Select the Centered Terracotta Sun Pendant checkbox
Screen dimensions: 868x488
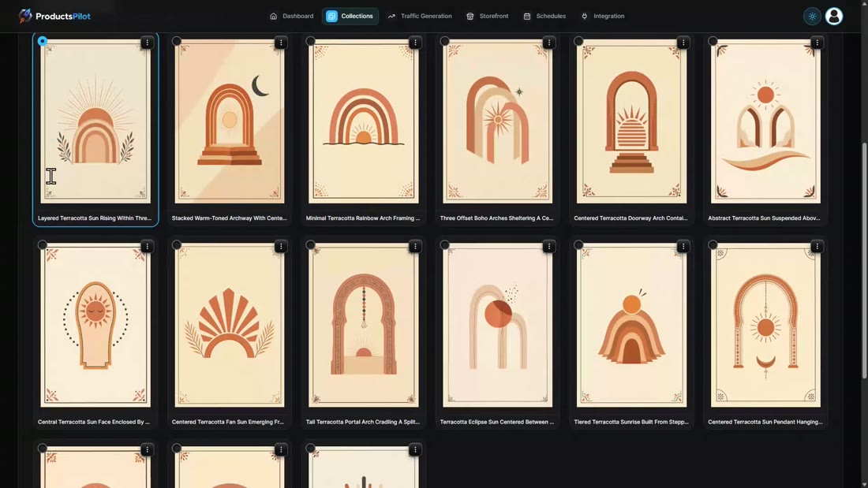[713, 244]
